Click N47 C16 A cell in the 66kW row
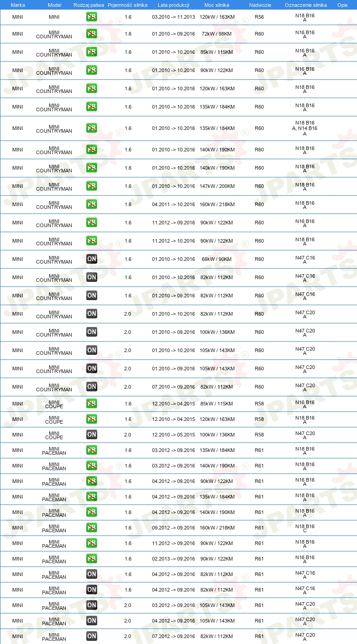Screen dimensions: 357x644 coord(304,260)
